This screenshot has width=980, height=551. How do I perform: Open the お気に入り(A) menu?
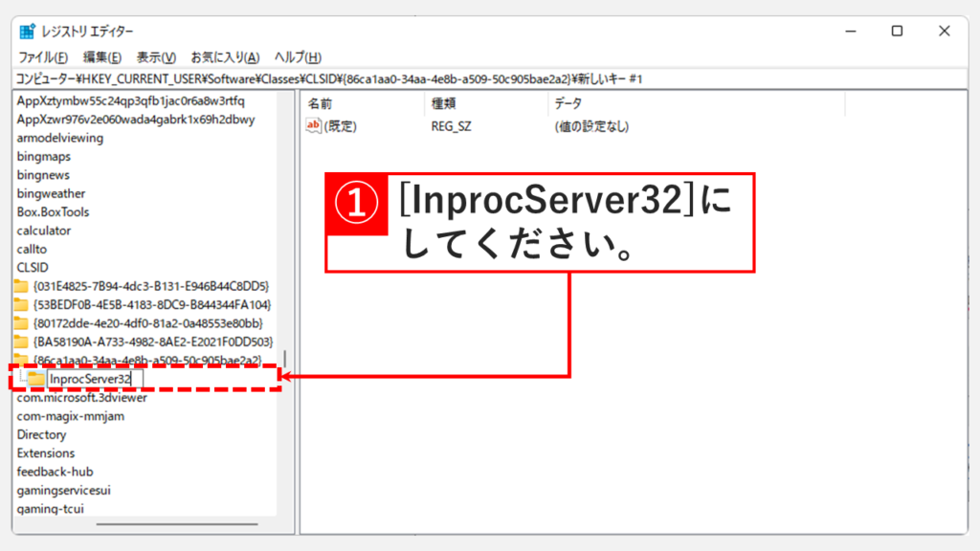(x=225, y=57)
